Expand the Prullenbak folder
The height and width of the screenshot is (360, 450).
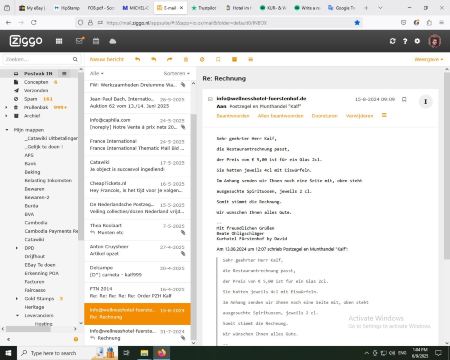(x=6, y=107)
